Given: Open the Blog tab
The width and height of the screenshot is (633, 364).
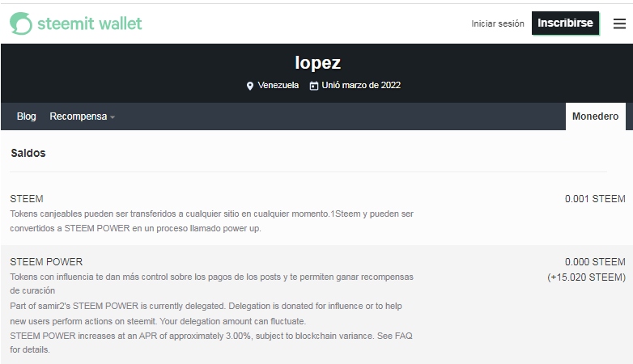Looking at the screenshot, I should [26, 116].
